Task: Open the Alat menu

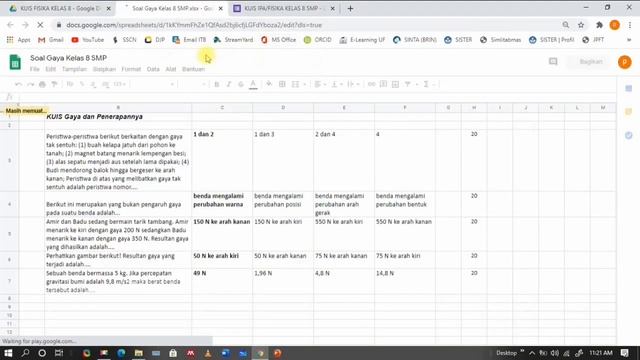Action: (171, 69)
